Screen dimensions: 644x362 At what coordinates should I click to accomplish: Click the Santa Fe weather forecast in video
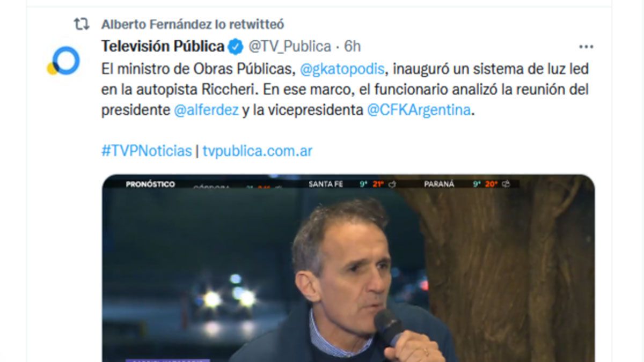(352, 184)
